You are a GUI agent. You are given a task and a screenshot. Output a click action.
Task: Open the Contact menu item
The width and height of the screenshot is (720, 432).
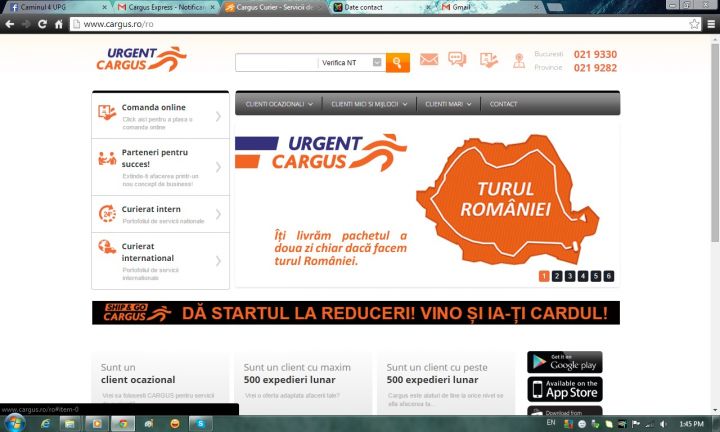pos(504,104)
